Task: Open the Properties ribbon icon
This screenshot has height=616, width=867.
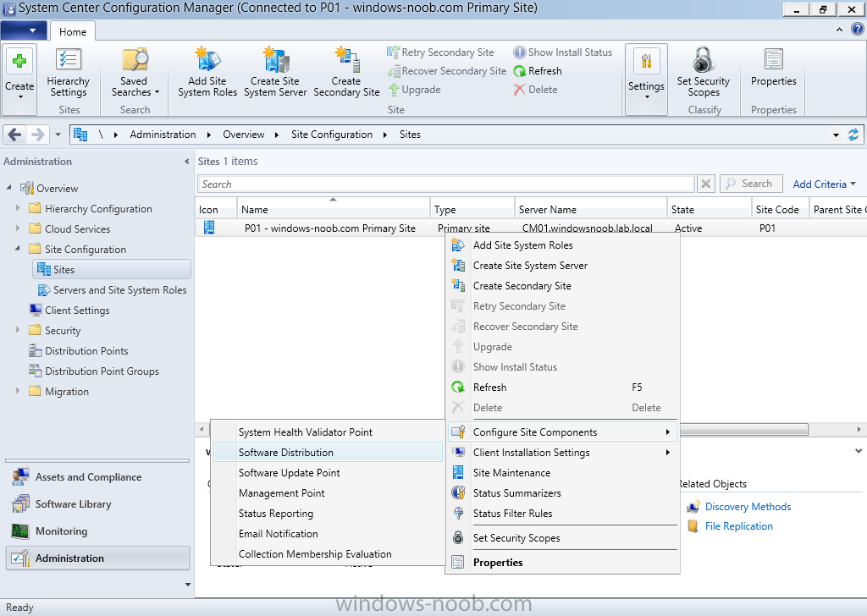Action: [x=774, y=60]
